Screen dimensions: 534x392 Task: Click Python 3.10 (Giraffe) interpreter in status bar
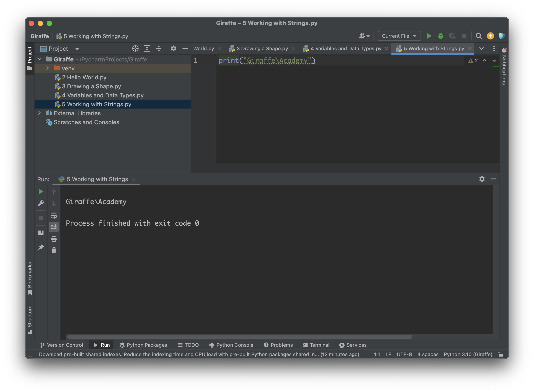pos(468,355)
